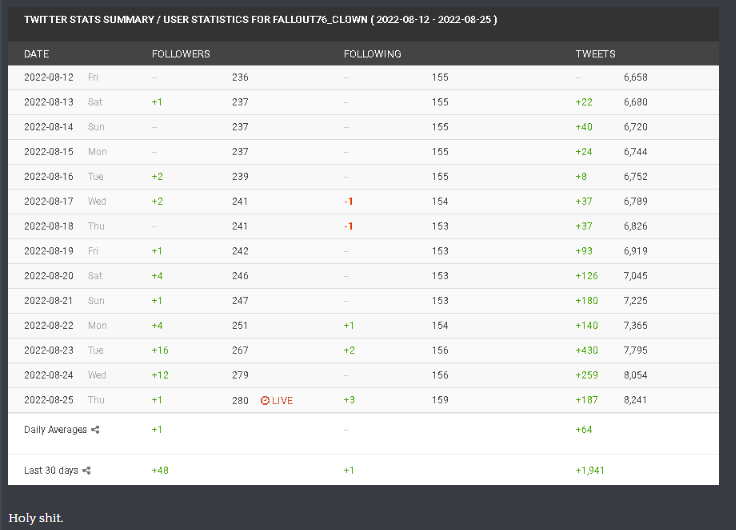The height and width of the screenshot is (530, 736).
Task: Click the +3 following change value
Action: click(x=349, y=400)
